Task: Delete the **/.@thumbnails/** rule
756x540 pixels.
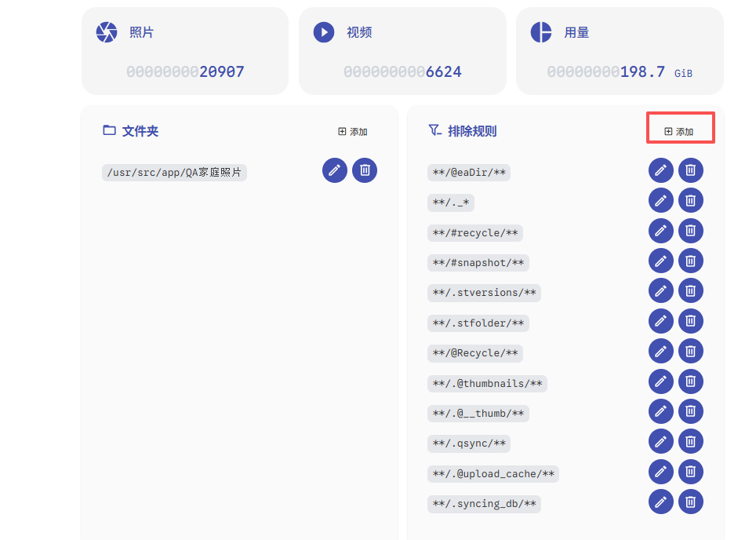Action: pos(690,381)
